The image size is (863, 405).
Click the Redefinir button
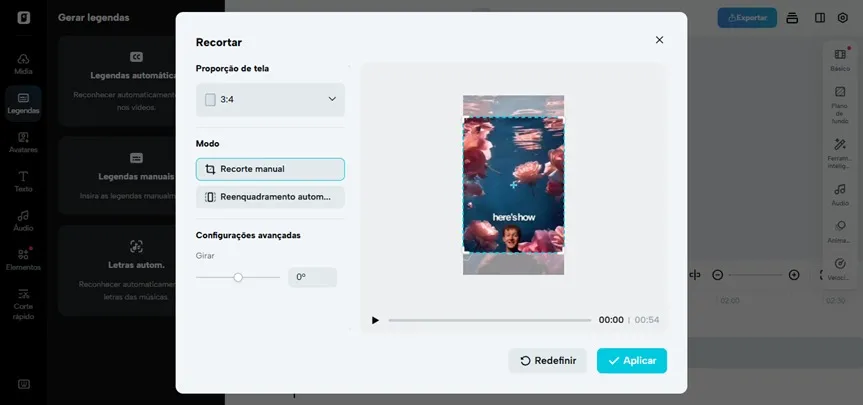(x=548, y=360)
